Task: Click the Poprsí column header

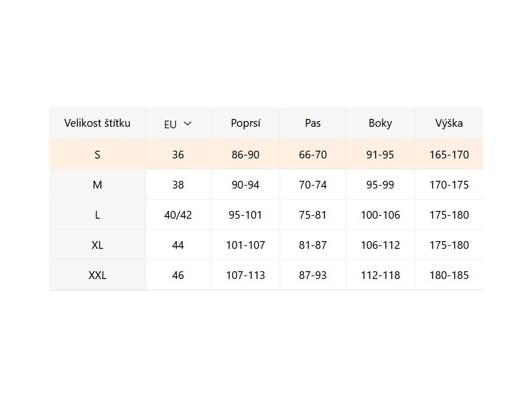Action: (245, 123)
